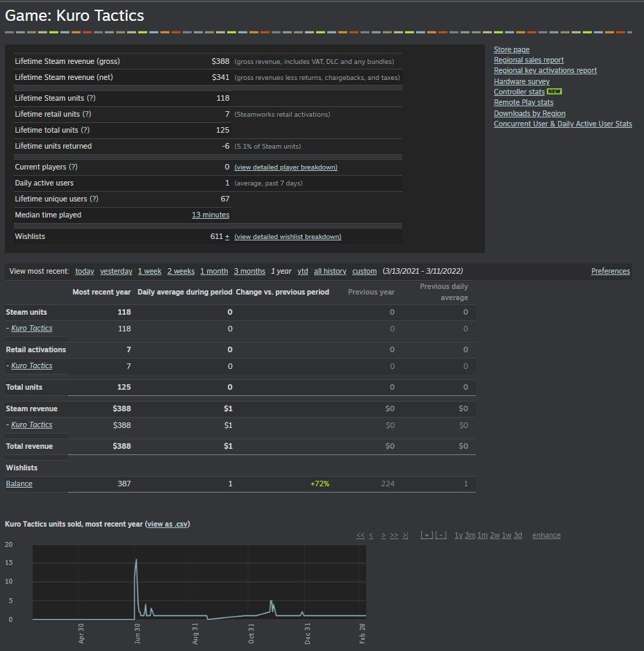Open Preferences

(x=611, y=271)
